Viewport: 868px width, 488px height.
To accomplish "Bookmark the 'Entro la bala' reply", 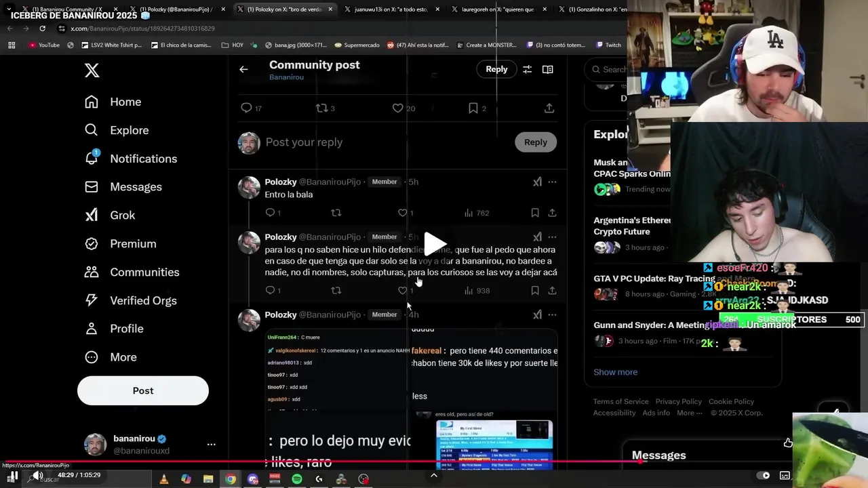I will [x=535, y=213].
